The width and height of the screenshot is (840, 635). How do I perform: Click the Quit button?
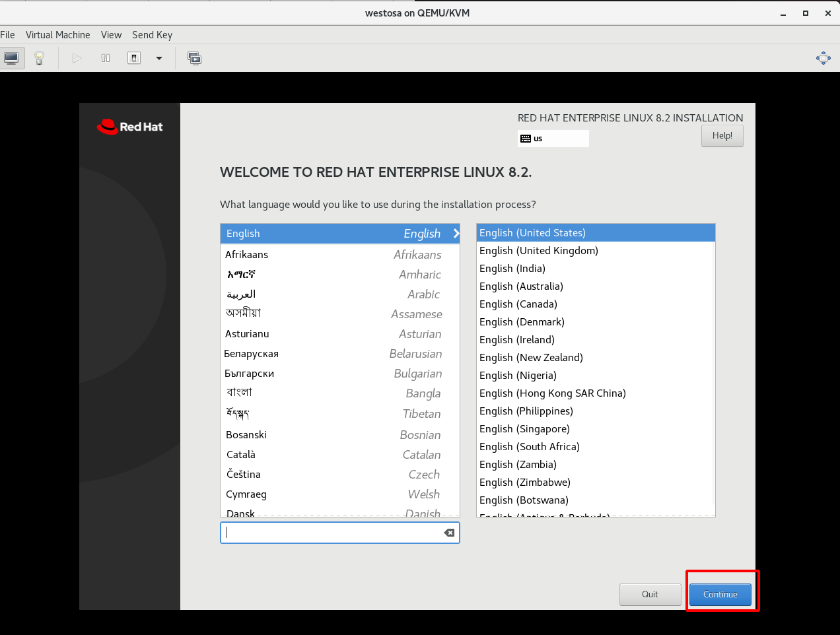pyautogui.click(x=650, y=595)
